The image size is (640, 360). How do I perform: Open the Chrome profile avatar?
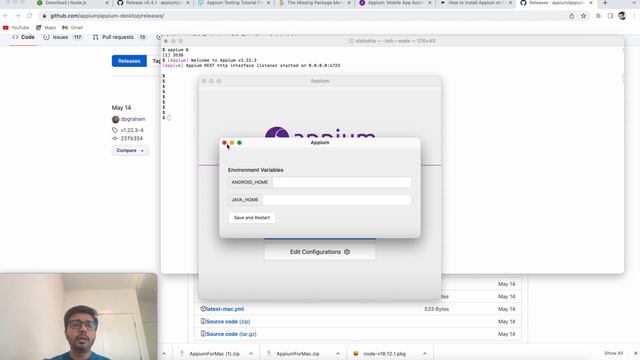click(622, 16)
